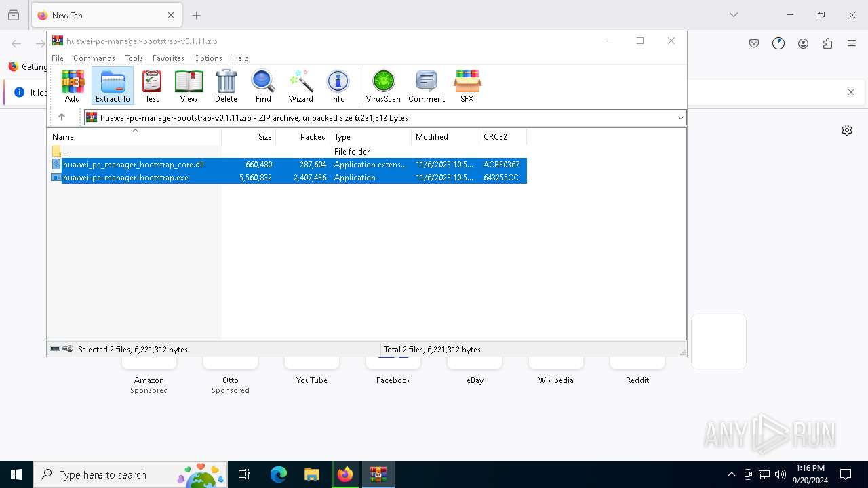The image size is (868, 488).
Task: Open the Amazon sponsored shortcut
Action: [149, 375]
